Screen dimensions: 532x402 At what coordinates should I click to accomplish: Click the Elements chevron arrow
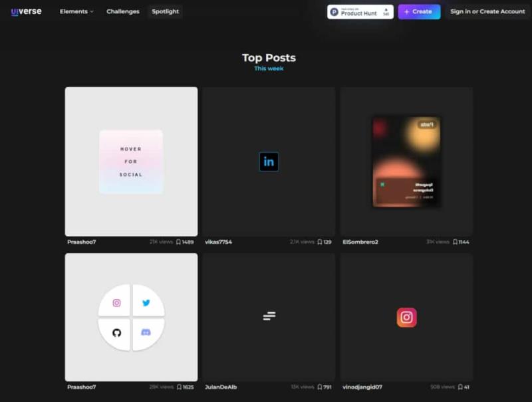click(x=92, y=12)
